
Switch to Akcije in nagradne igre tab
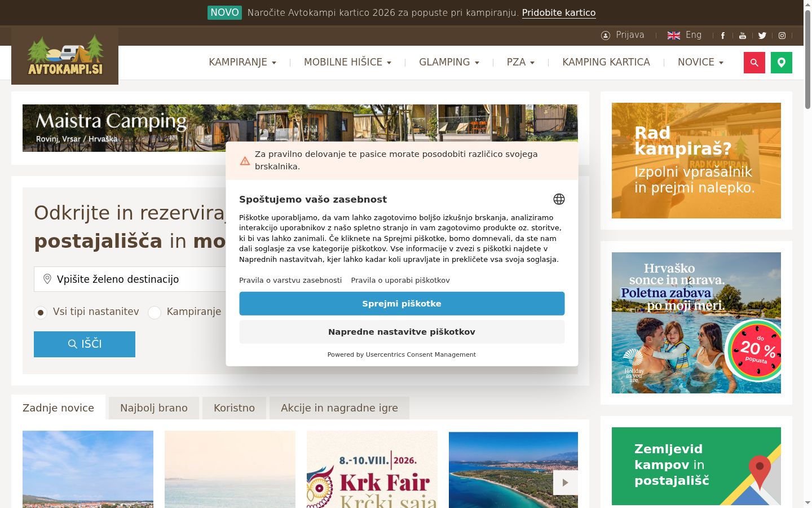point(339,408)
